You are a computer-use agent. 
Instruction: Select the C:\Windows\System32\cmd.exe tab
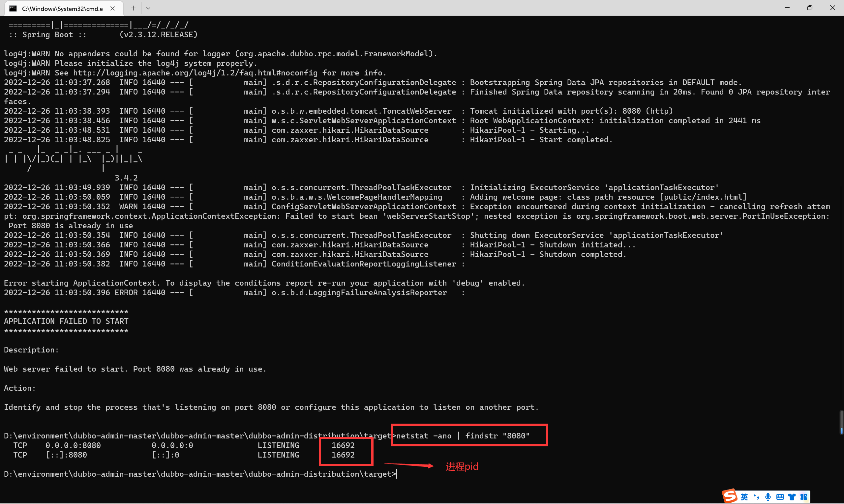63,9
